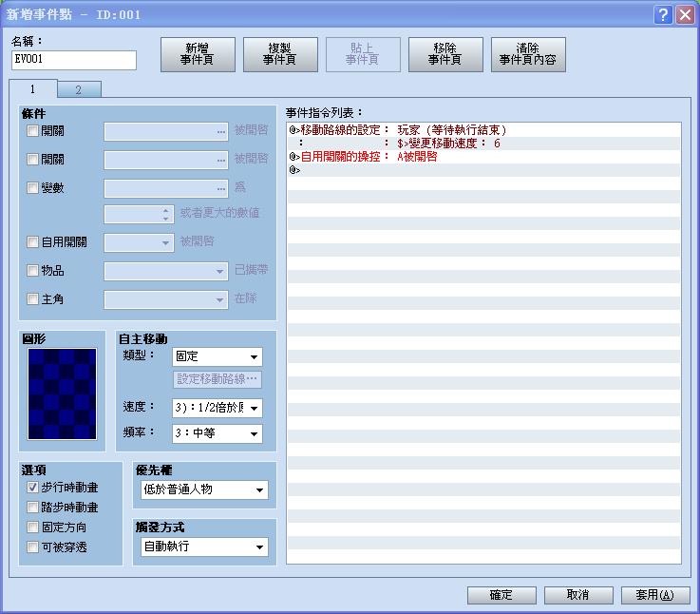Select the 移動路線的設定 command line
The width and height of the screenshot is (700, 614).
pyautogui.click(x=483, y=130)
